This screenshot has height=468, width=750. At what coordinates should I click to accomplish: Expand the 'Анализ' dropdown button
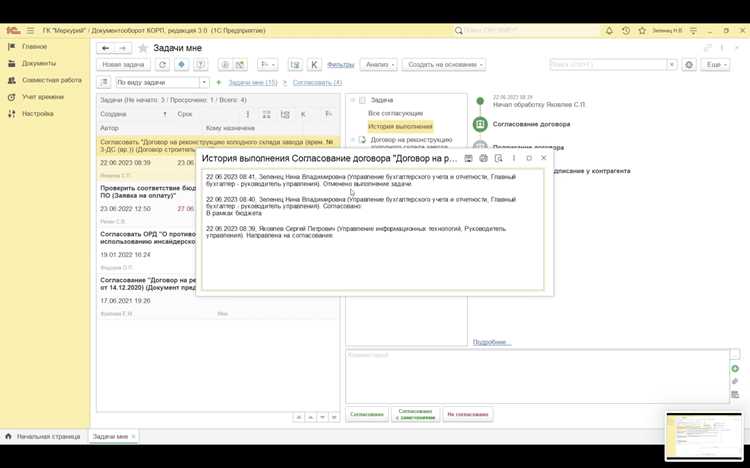click(x=378, y=65)
